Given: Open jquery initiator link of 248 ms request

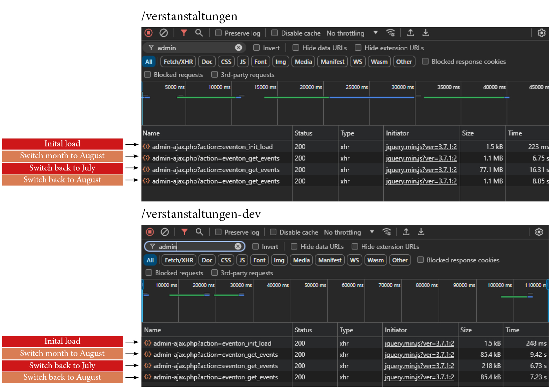Looking at the screenshot, I should pos(419,343).
